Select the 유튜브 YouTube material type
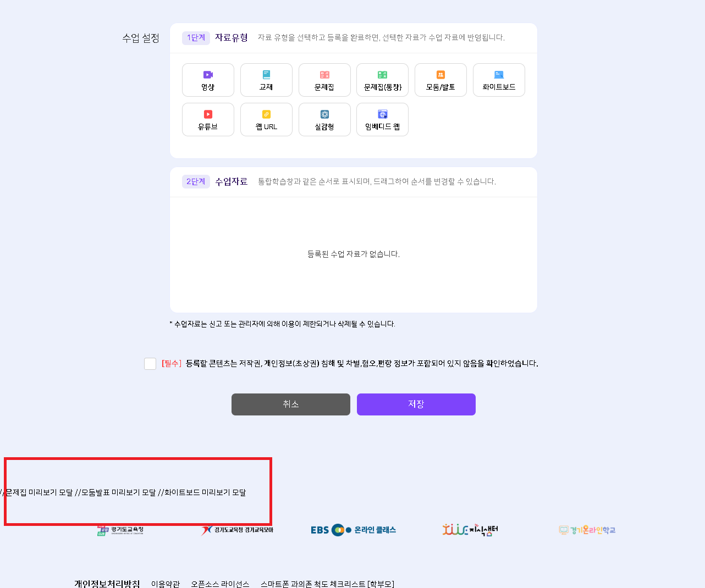This screenshot has height=588, width=705. point(208,120)
